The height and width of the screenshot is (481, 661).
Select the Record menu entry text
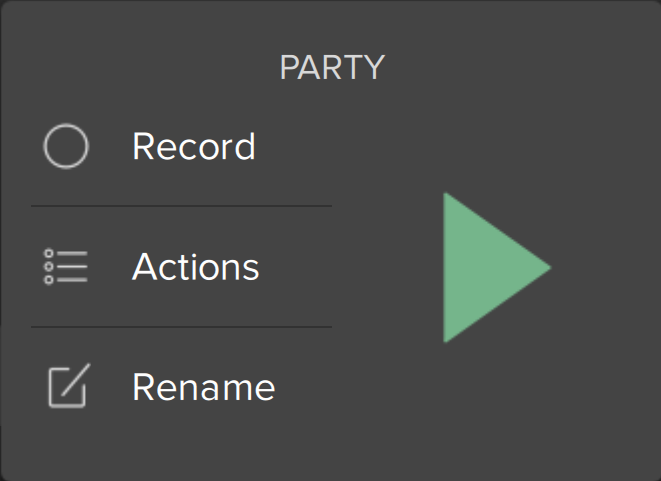point(194,147)
